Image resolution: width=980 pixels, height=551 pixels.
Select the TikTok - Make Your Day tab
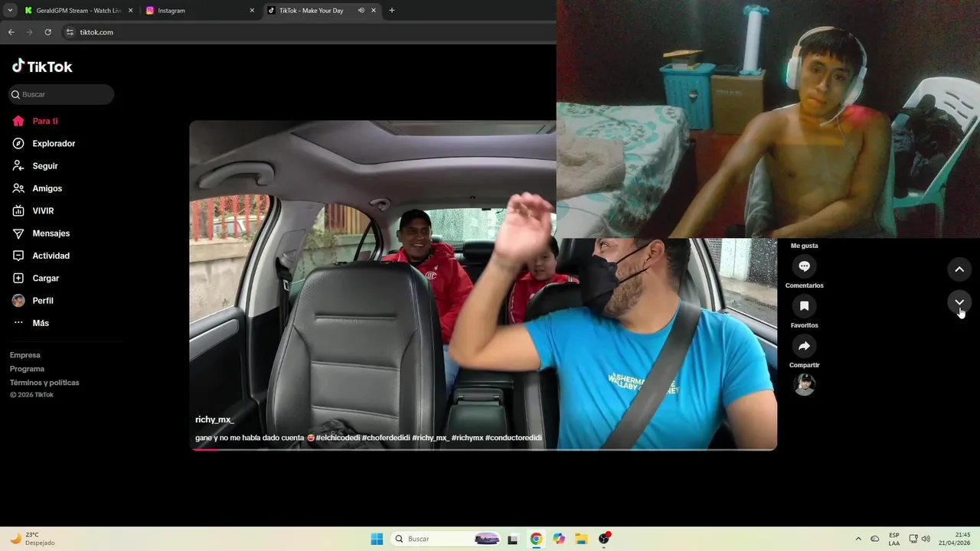point(311,11)
